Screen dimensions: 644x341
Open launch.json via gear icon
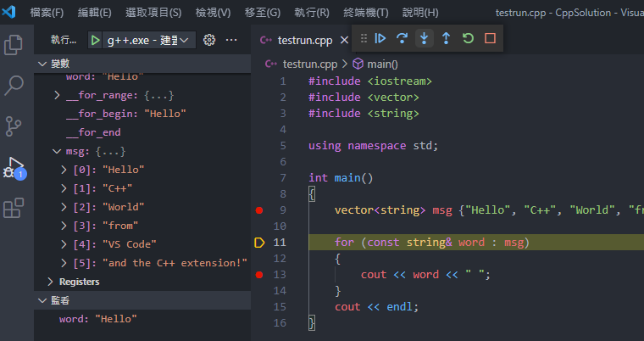[209, 40]
